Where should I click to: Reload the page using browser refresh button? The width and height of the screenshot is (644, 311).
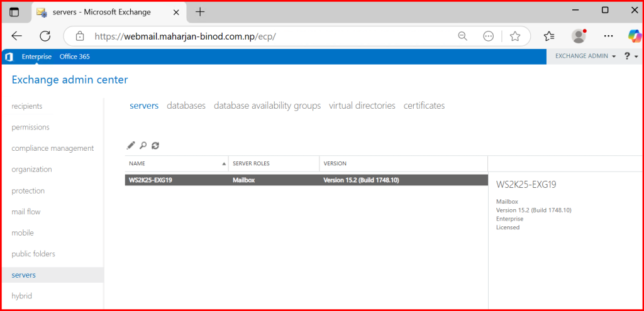(x=45, y=36)
